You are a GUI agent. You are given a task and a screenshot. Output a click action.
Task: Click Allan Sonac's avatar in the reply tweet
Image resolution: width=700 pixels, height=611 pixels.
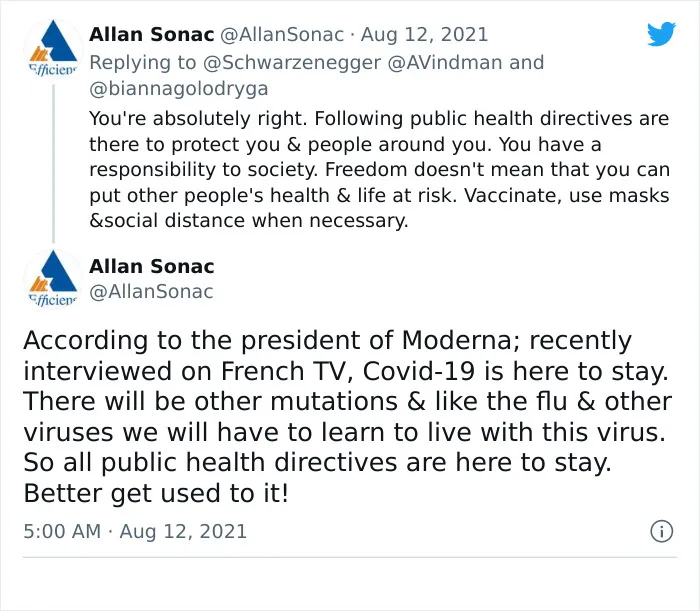(x=53, y=49)
